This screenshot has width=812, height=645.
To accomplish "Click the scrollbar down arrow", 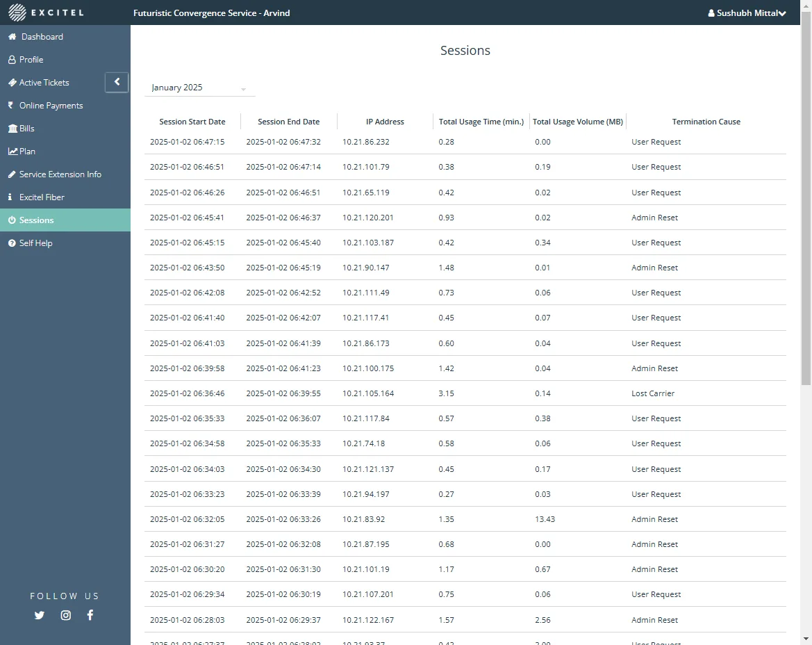I will 806,639.
